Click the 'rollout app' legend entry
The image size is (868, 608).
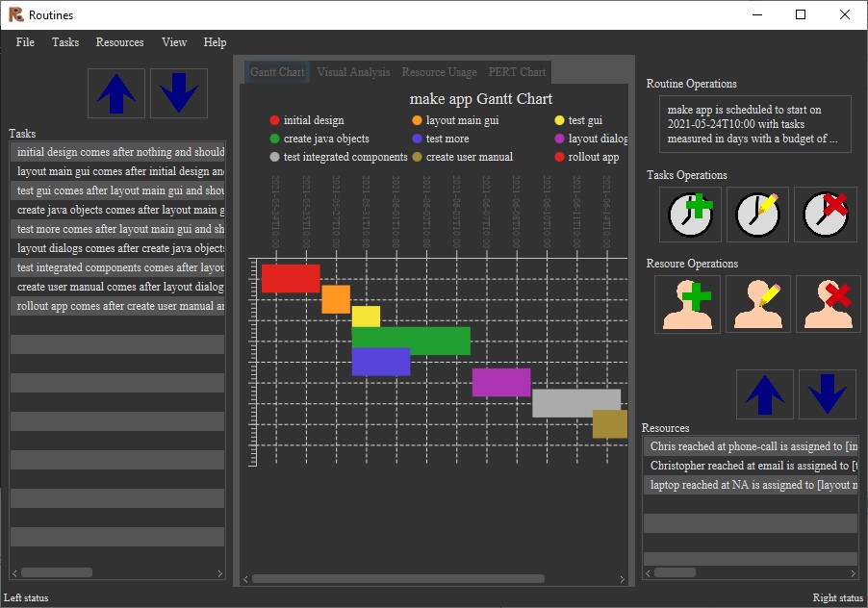pyautogui.click(x=587, y=157)
